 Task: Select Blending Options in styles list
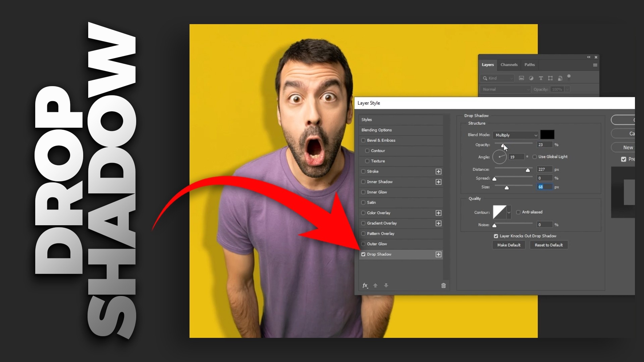point(377,130)
